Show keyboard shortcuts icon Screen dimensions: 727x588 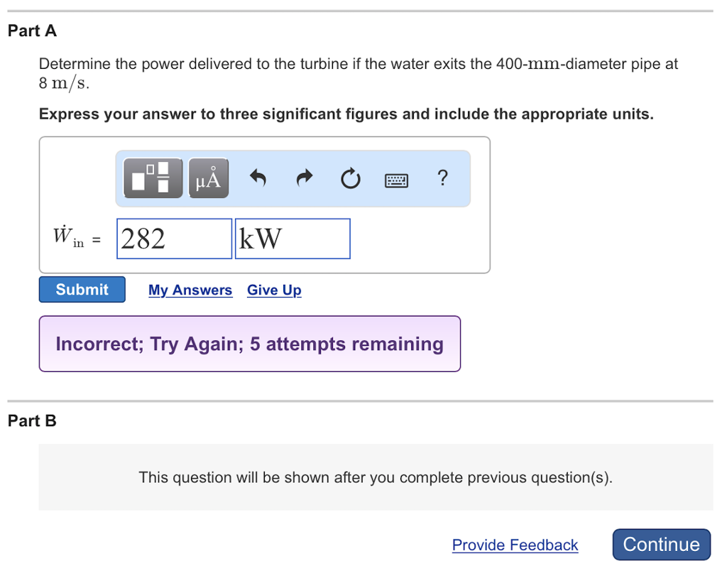(x=396, y=179)
